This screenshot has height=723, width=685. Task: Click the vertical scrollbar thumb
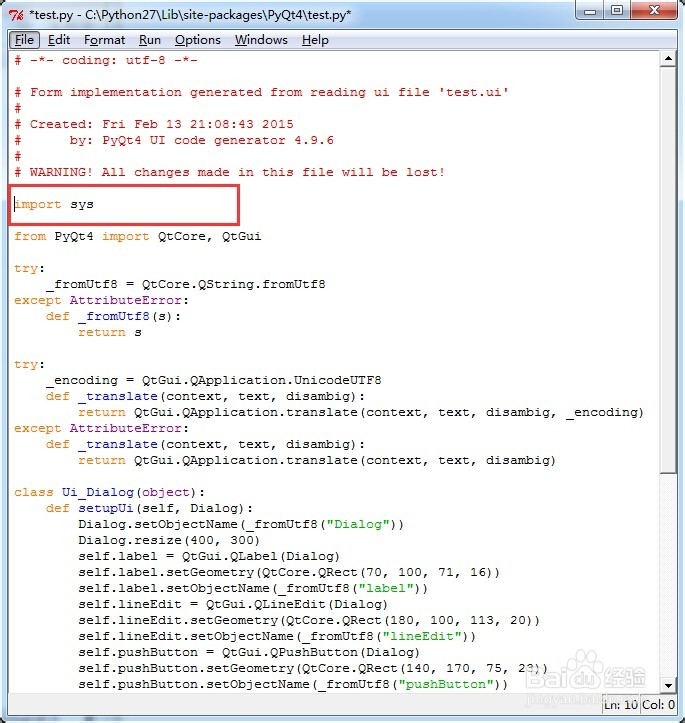coord(668,270)
